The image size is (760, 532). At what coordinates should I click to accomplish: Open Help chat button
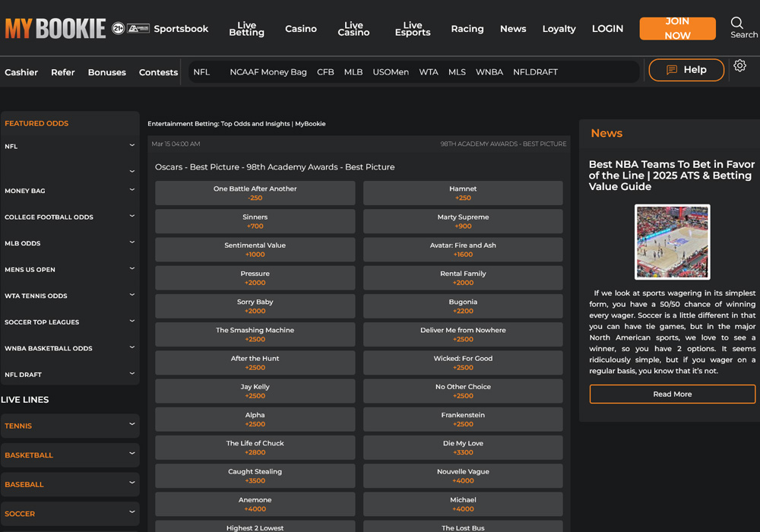[686, 70]
